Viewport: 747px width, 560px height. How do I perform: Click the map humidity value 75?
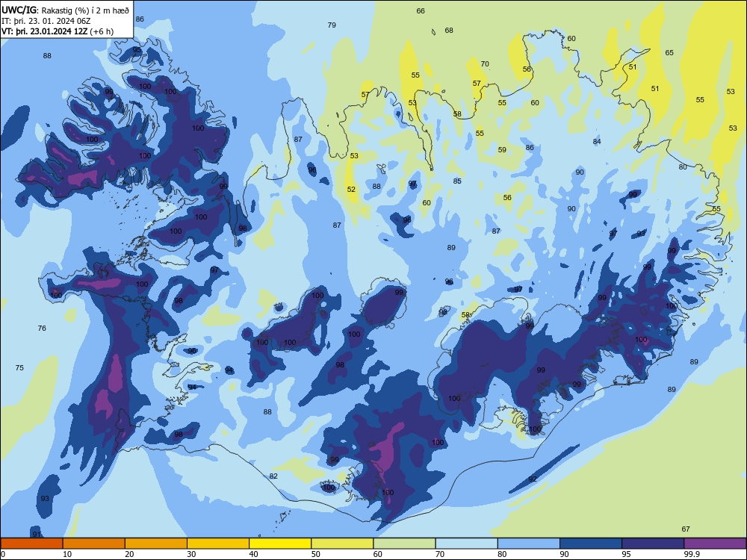tap(19, 367)
